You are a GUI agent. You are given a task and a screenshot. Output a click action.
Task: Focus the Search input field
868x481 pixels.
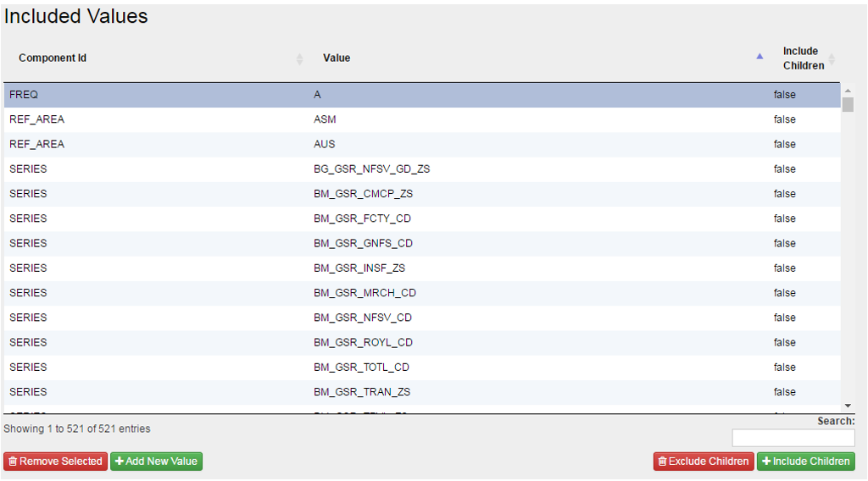coord(793,438)
